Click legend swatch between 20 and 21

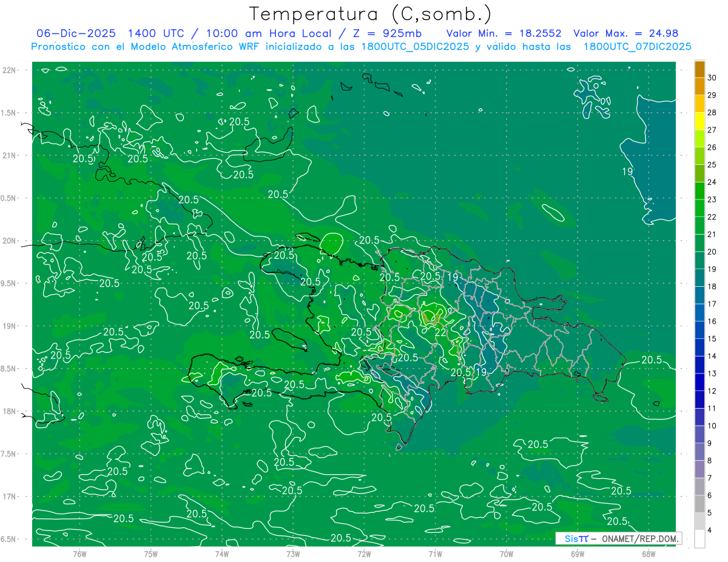click(699, 243)
